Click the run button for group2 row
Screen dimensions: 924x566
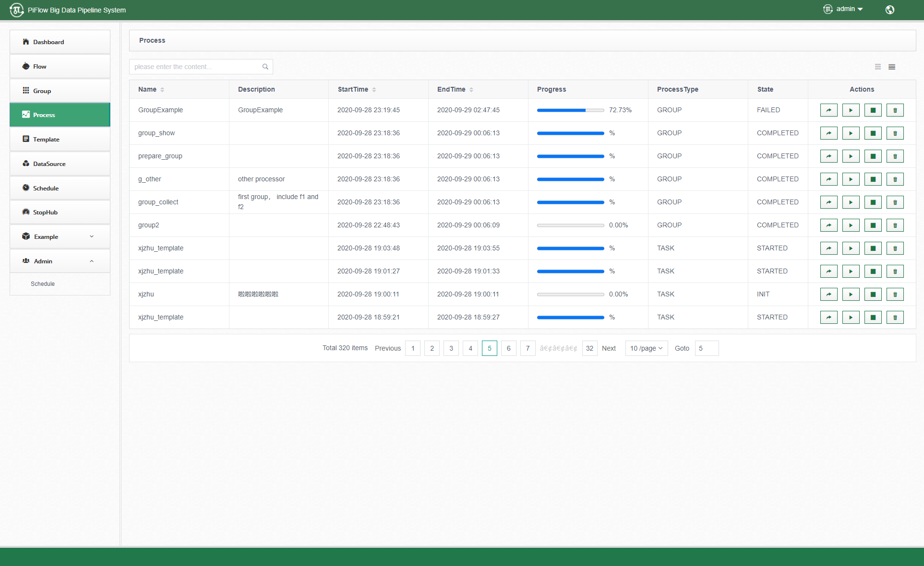click(851, 225)
